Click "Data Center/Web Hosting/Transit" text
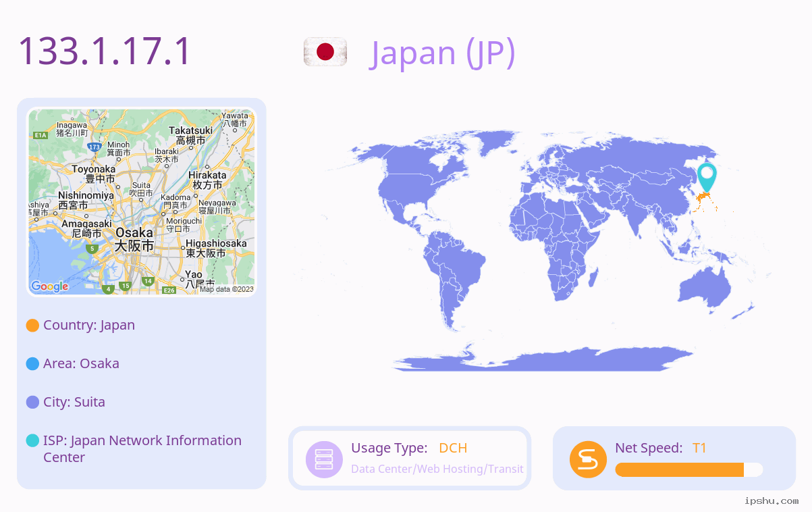 [x=437, y=469]
